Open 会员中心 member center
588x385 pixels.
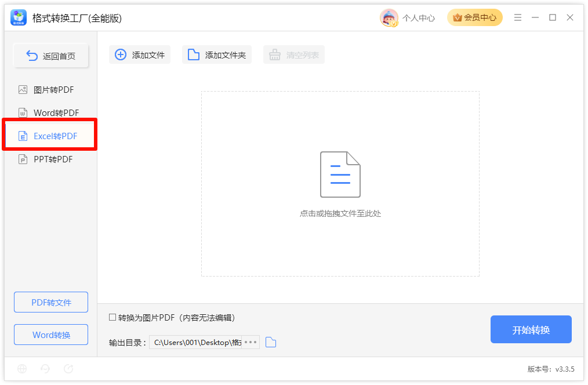click(x=475, y=17)
